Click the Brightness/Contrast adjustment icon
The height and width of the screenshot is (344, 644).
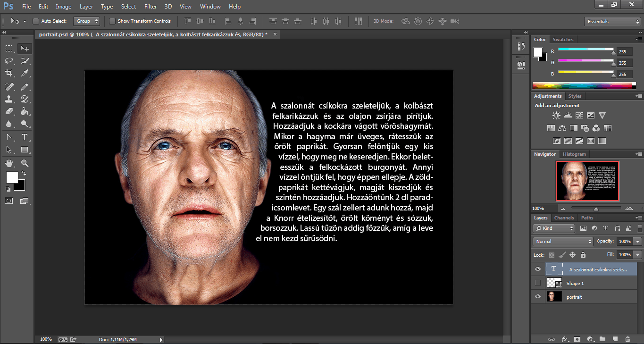[556, 116]
